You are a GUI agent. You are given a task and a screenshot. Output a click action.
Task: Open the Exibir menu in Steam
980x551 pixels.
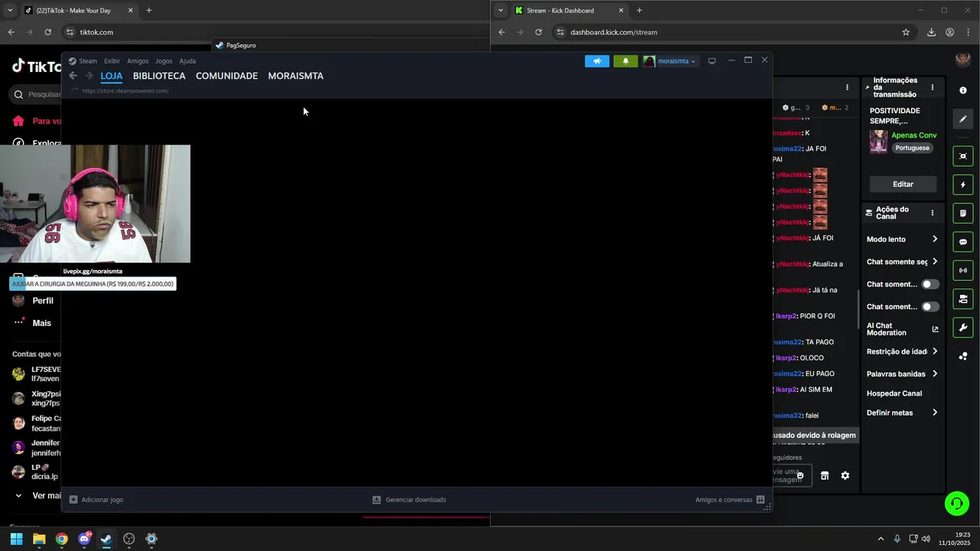point(112,61)
